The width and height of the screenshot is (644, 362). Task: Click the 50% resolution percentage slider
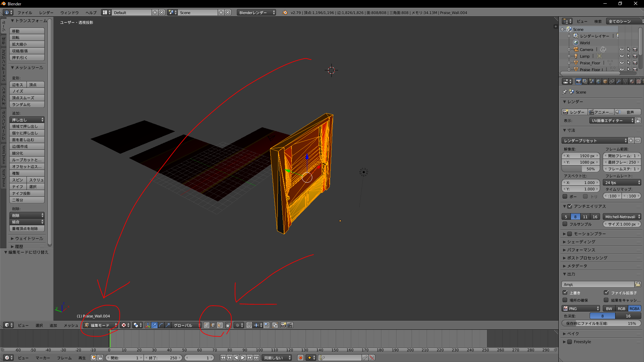(581, 169)
